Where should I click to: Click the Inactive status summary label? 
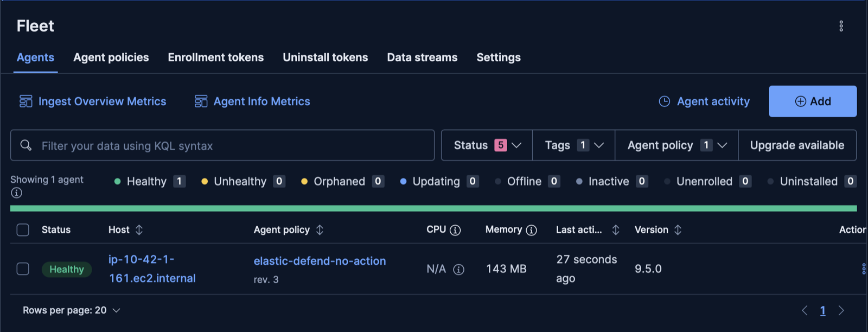609,181
